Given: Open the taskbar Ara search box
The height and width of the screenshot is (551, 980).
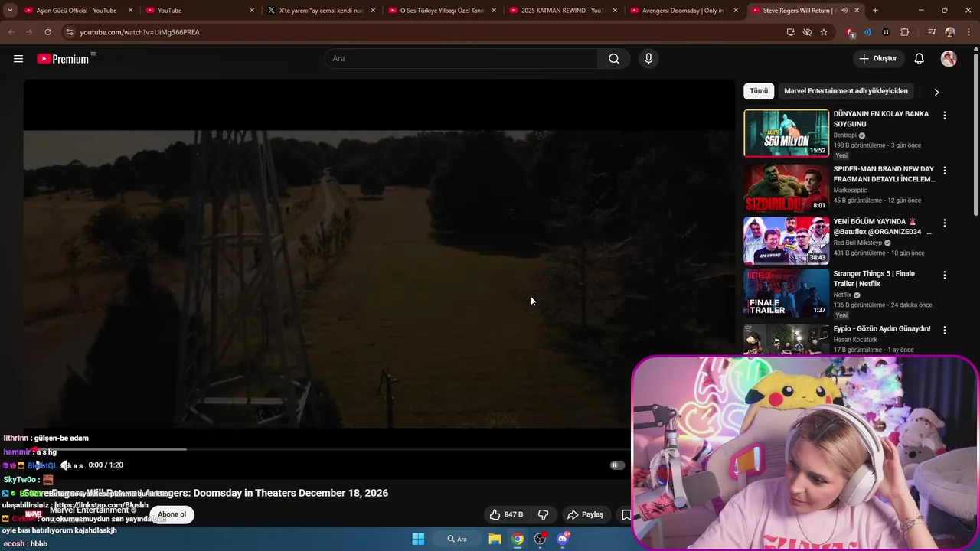Looking at the screenshot, I should (457, 539).
